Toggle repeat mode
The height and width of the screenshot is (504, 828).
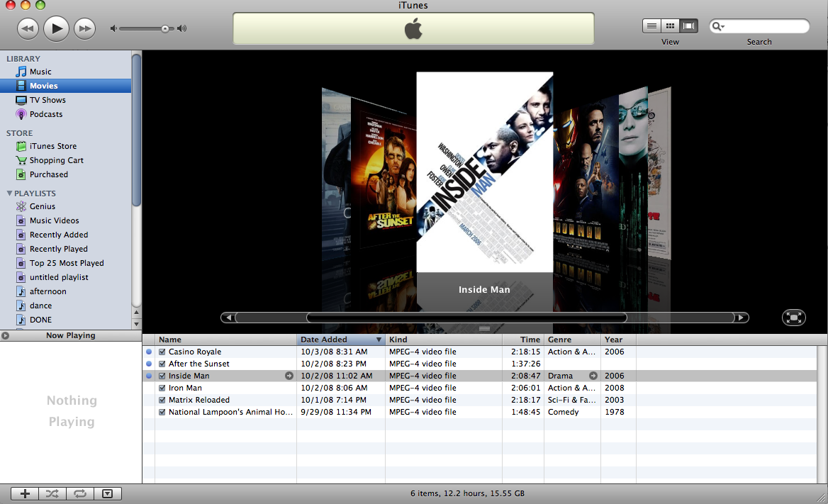pos(79,493)
